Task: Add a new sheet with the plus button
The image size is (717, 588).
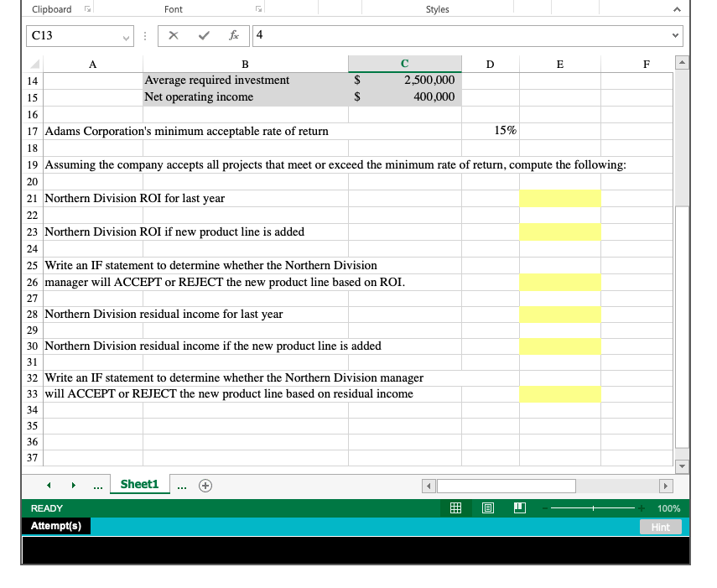Action: pos(205,485)
